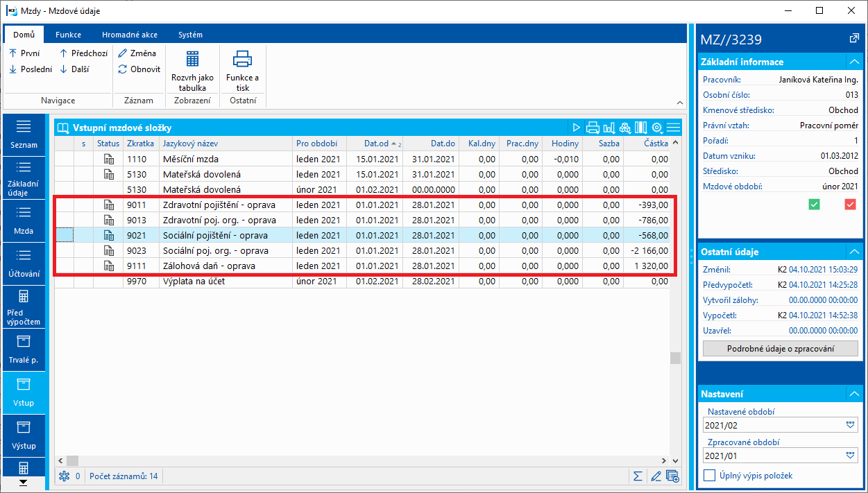Sort by the Dat.od column header

pos(375,144)
